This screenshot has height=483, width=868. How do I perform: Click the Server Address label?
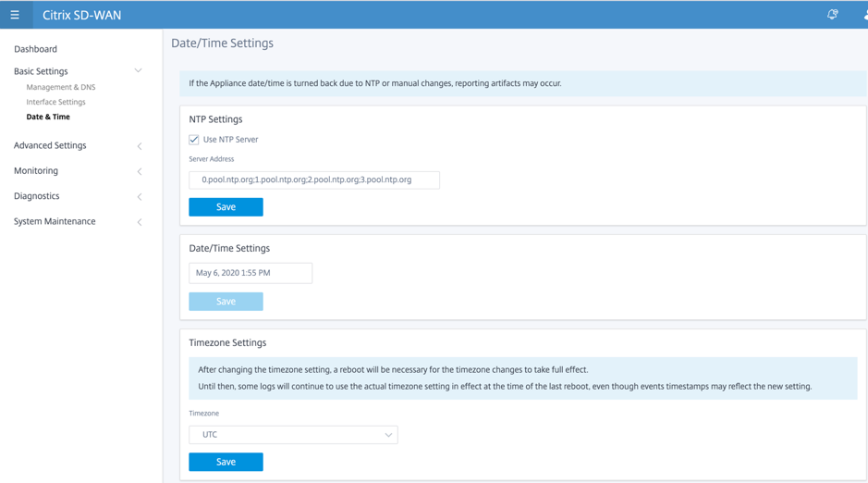click(212, 159)
